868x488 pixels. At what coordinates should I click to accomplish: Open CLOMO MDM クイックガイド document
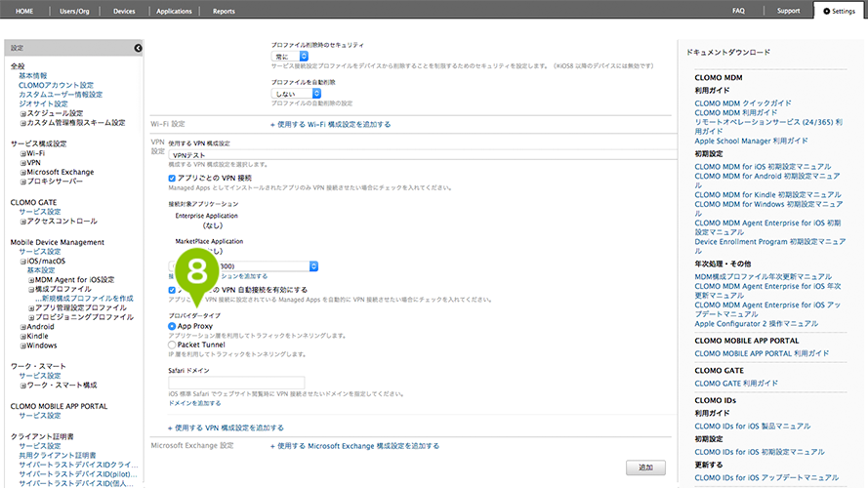pos(743,103)
